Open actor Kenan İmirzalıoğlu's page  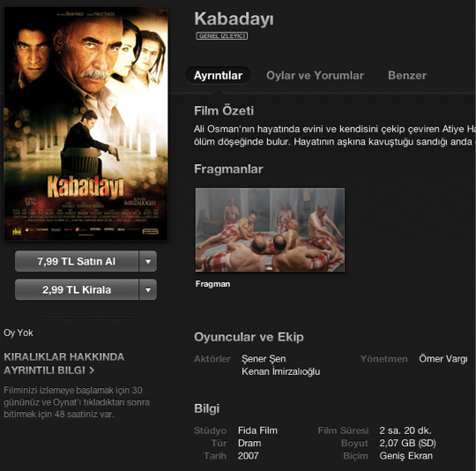(281, 371)
